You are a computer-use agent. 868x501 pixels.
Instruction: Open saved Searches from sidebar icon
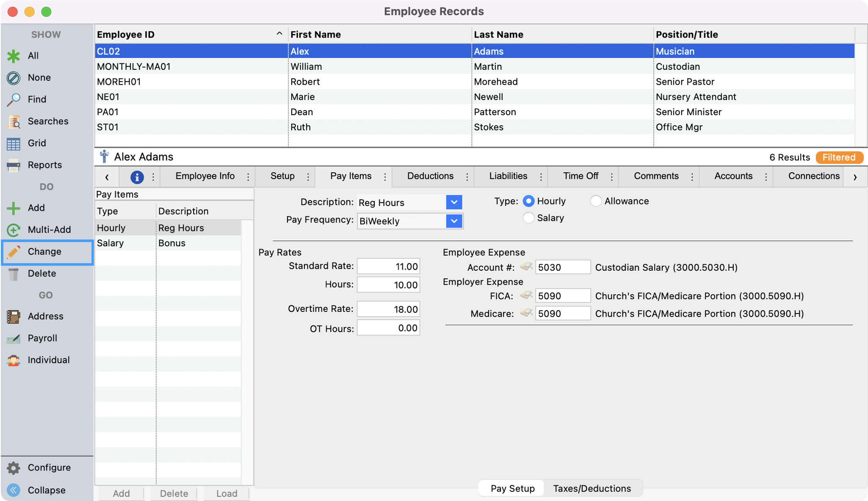click(14, 121)
